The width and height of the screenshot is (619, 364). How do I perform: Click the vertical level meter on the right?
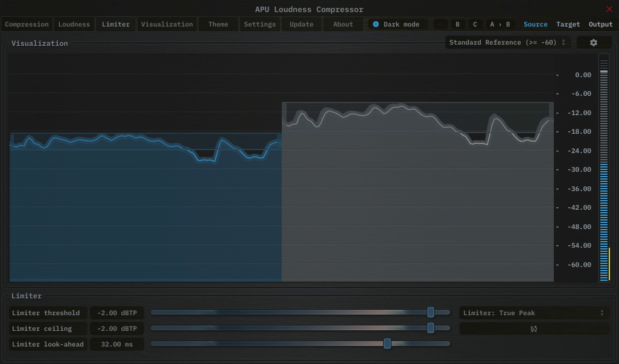[x=603, y=169]
